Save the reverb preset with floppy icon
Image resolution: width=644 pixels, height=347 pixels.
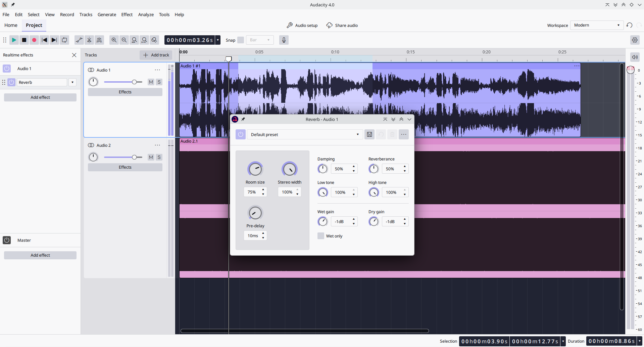point(369,134)
